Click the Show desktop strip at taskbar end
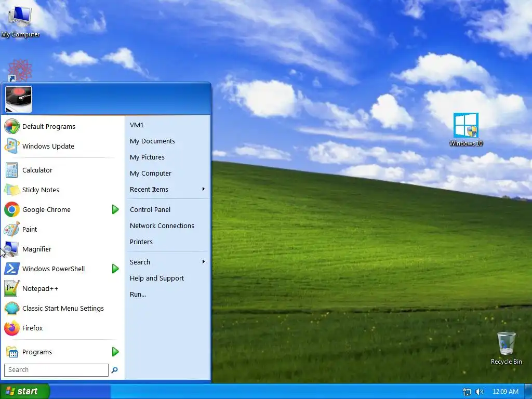This screenshot has height=399, width=532. pyautogui.click(x=528, y=391)
